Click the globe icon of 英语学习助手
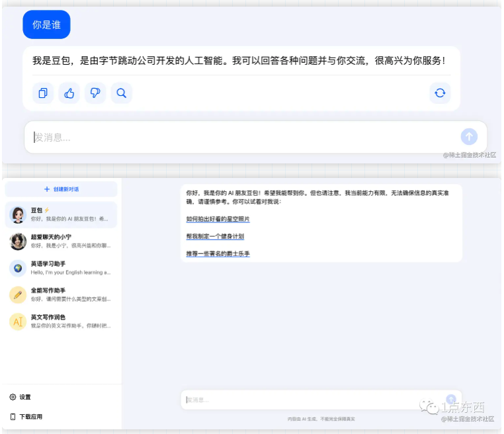Viewport: 504px width, 434px height. 18,268
